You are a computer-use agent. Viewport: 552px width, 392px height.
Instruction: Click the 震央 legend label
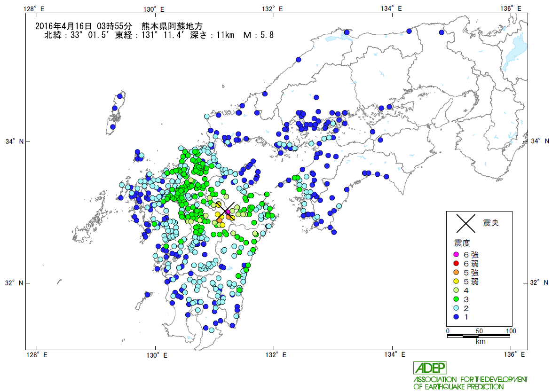pos(491,223)
